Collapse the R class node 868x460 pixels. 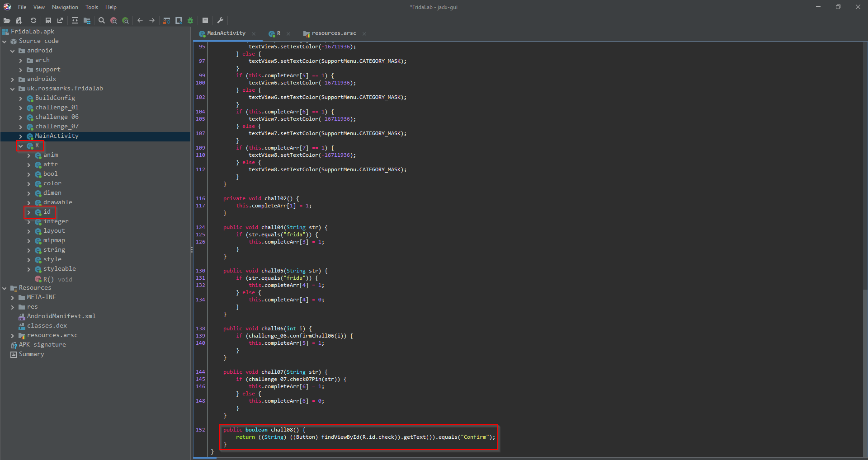pos(21,146)
